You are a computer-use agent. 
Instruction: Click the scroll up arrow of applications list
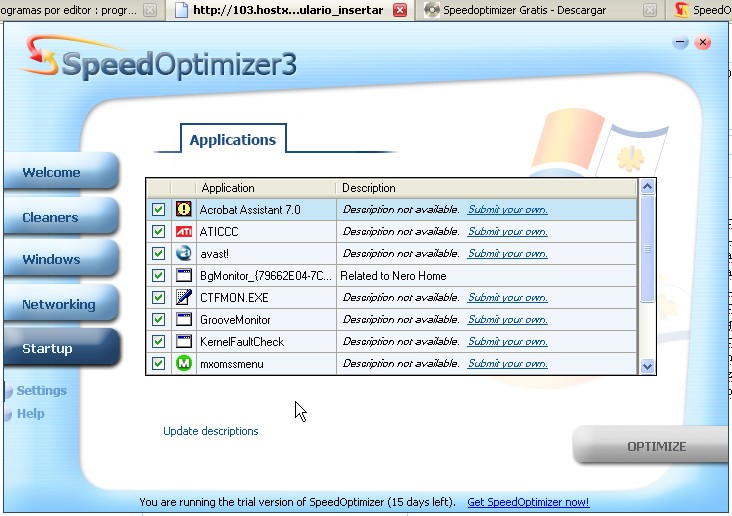point(647,187)
